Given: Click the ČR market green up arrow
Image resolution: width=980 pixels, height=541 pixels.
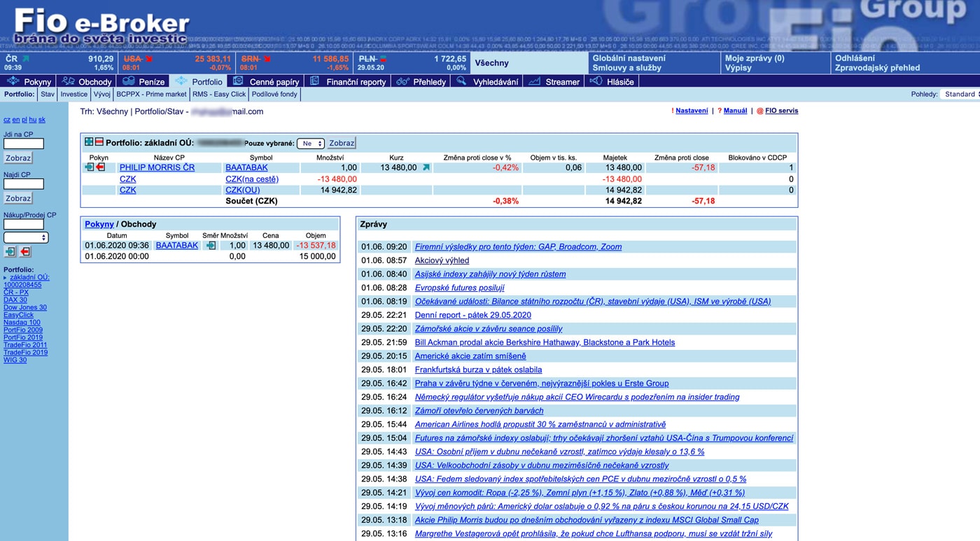Looking at the screenshot, I should [26, 59].
